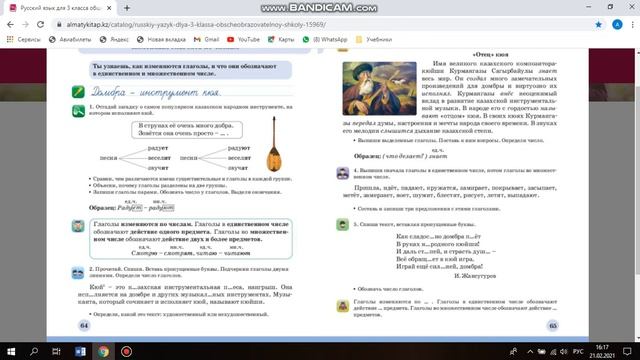Switch to Chrome on the taskbar
Viewport: 640px width, 360px height.
click(103, 351)
